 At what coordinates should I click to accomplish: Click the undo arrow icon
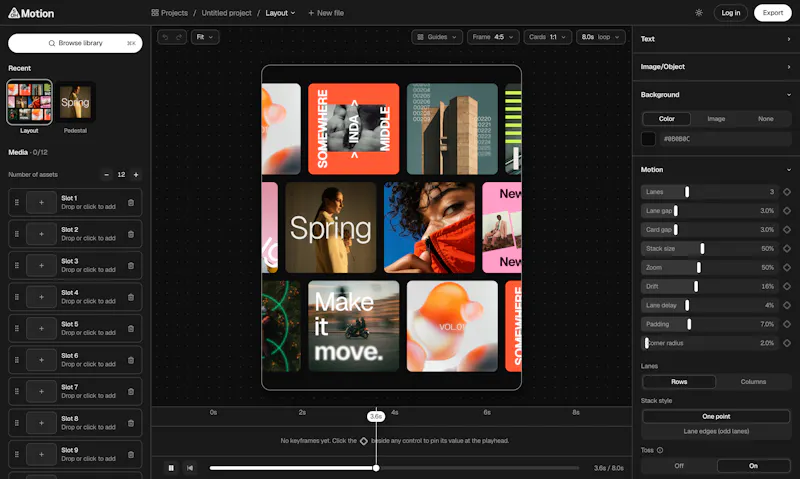click(x=165, y=37)
